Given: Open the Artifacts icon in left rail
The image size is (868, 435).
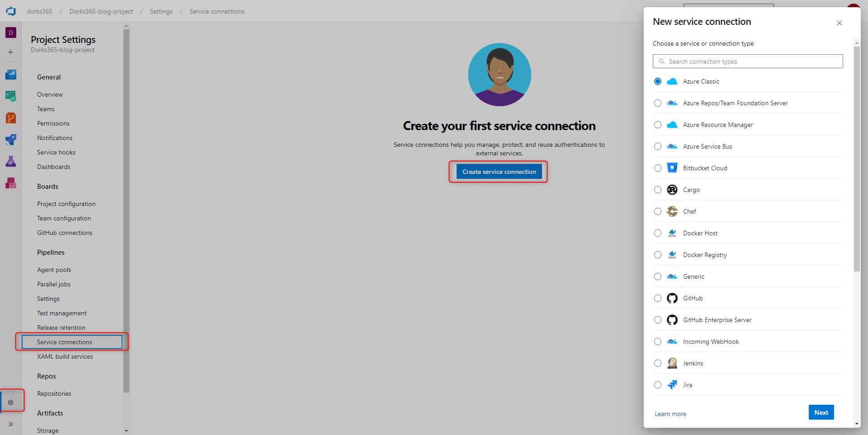Looking at the screenshot, I should click(11, 183).
